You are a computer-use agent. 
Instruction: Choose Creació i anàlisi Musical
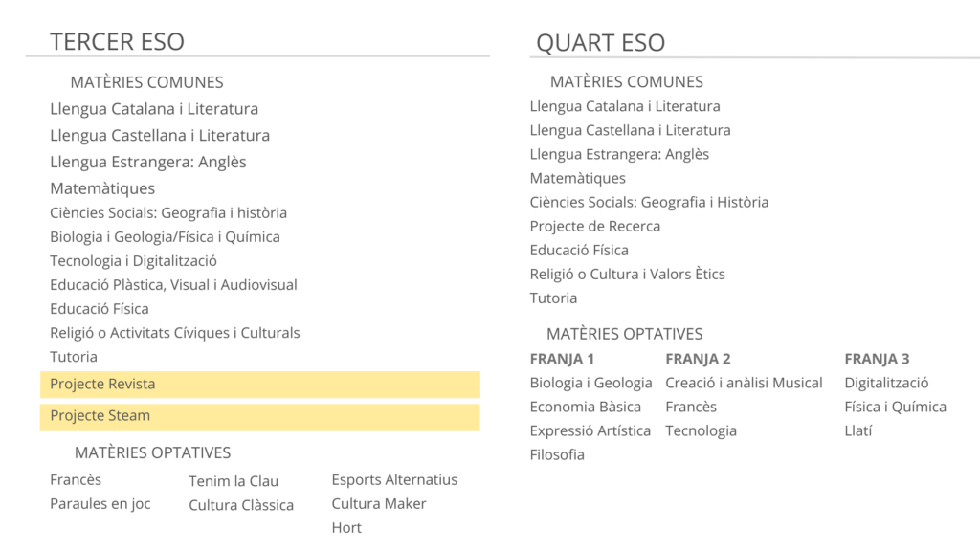[x=744, y=383]
